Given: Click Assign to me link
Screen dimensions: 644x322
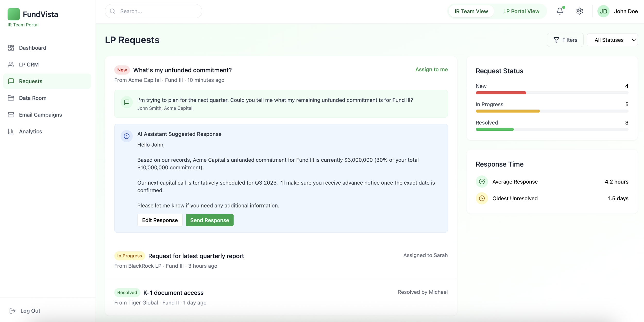Looking at the screenshot, I should (431, 69).
